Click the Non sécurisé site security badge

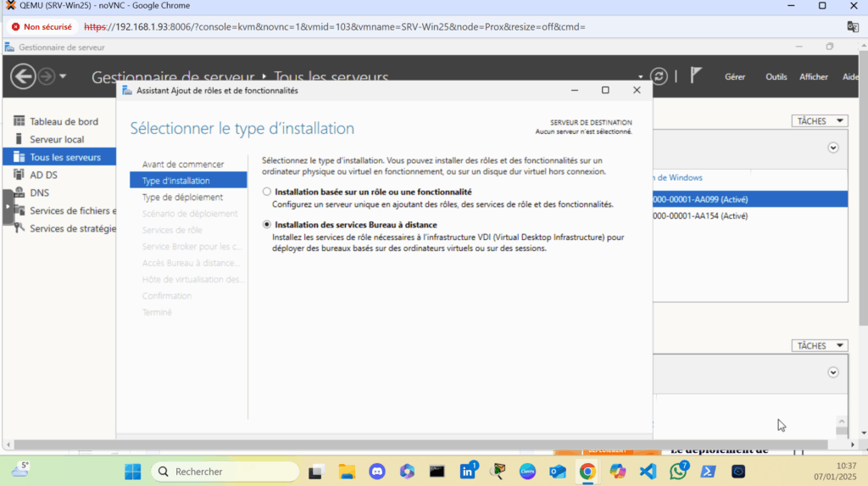point(42,26)
